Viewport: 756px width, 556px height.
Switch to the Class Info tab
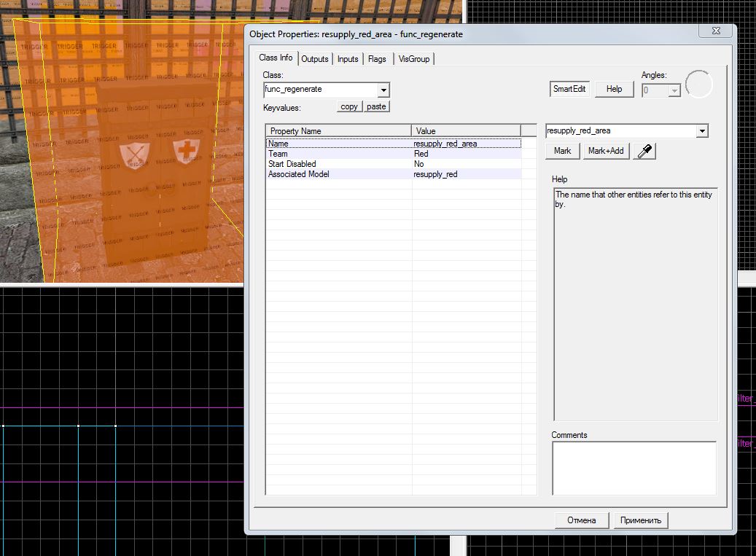click(x=276, y=58)
